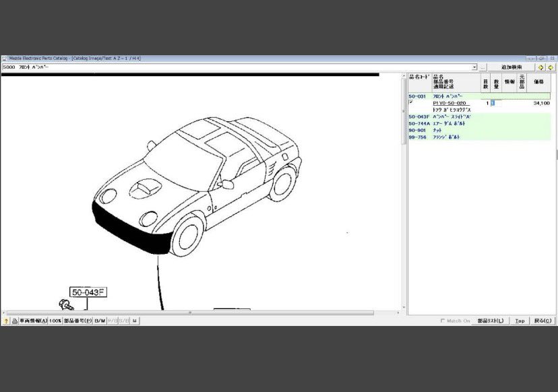
Task: Click horizontal scrollbar under the diagram
Action: tap(191, 313)
